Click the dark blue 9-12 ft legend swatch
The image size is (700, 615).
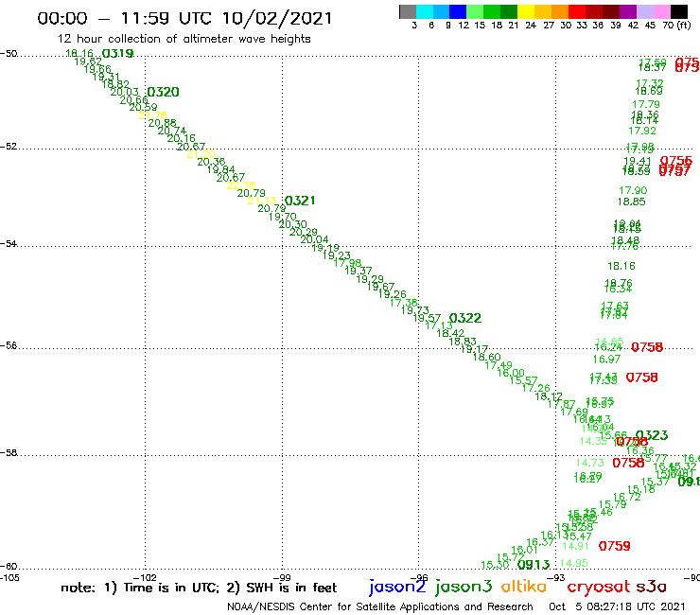coord(458,11)
